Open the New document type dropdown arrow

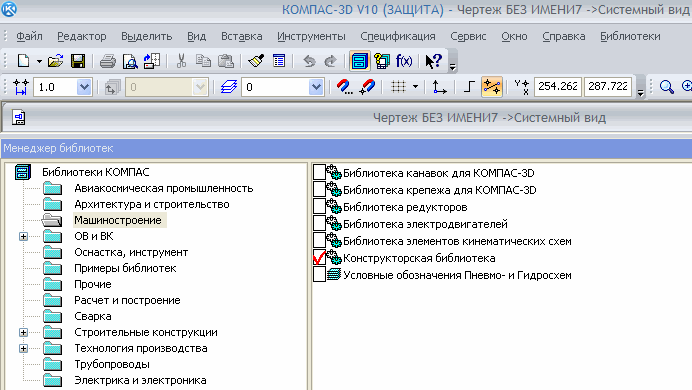click(x=39, y=61)
